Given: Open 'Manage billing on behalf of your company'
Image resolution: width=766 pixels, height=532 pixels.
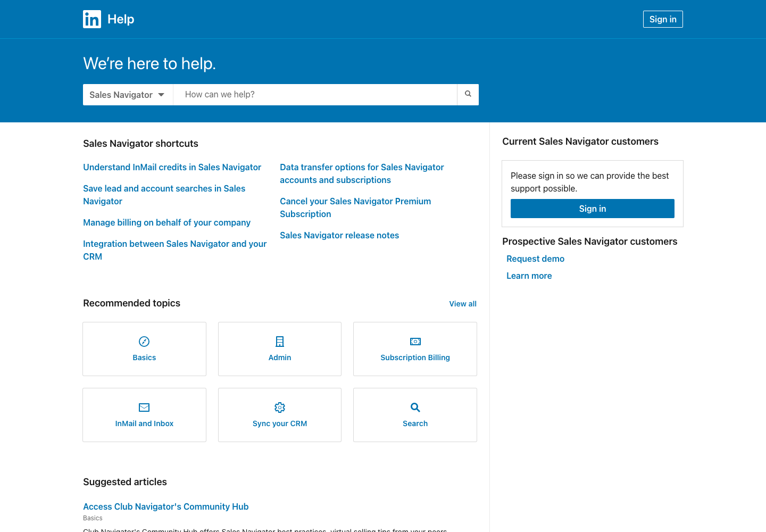Looking at the screenshot, I should pos(166,222).
